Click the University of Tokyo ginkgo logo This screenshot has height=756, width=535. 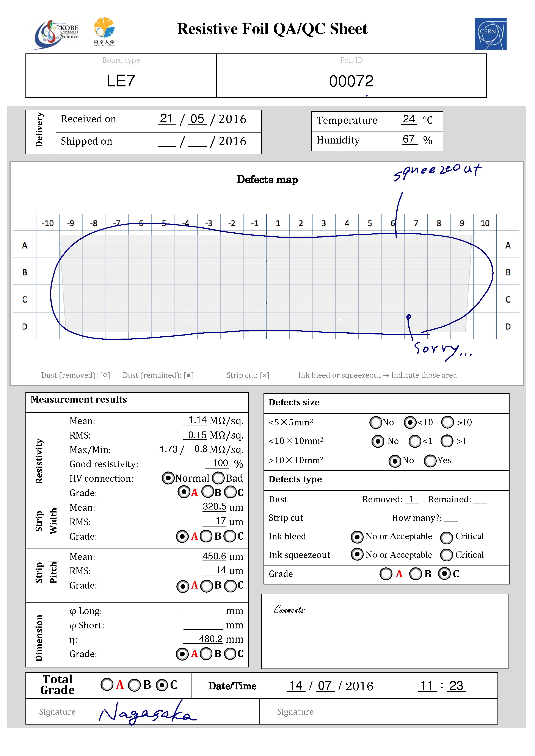104,31
